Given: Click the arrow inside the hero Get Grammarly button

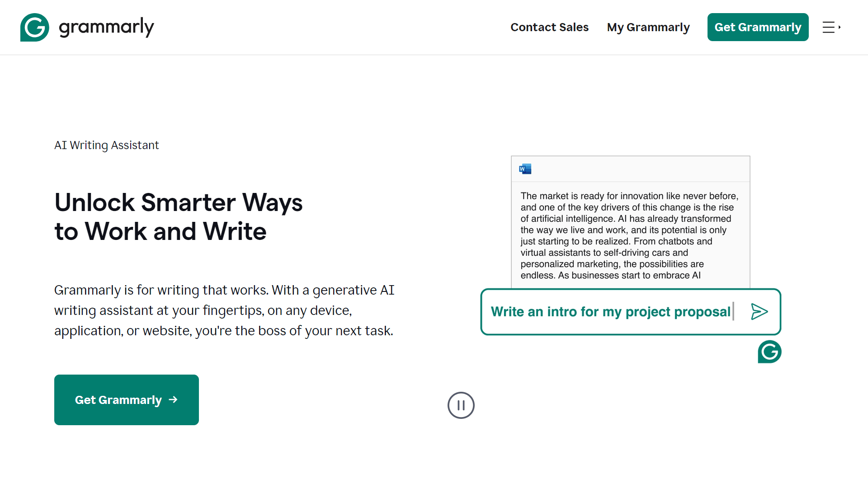Looking at the screenshot, I should (x=173, y=399).
